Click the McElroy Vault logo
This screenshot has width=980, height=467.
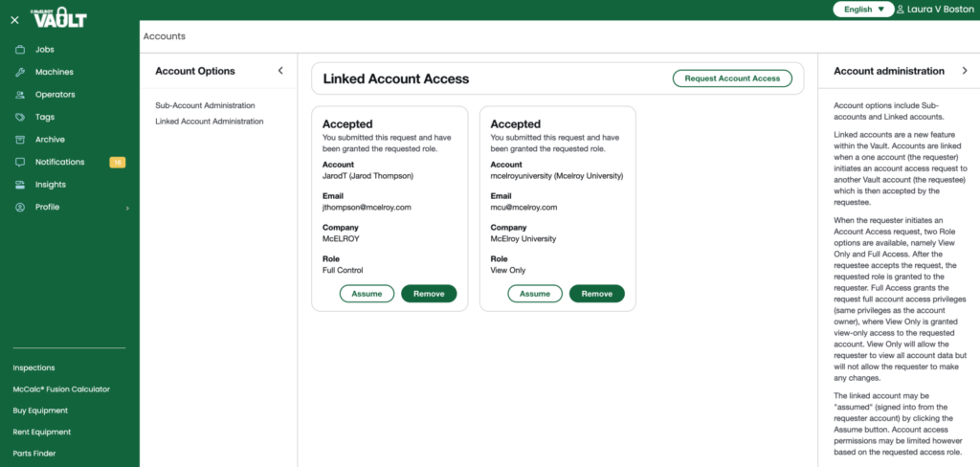60,19
